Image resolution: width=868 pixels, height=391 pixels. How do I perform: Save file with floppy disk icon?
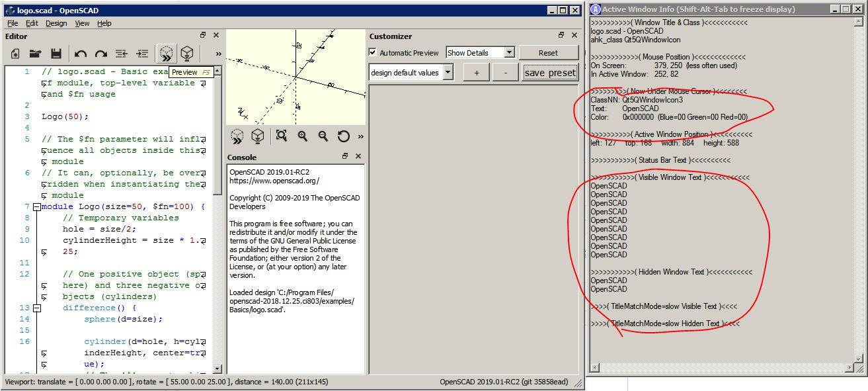[56, 54]
